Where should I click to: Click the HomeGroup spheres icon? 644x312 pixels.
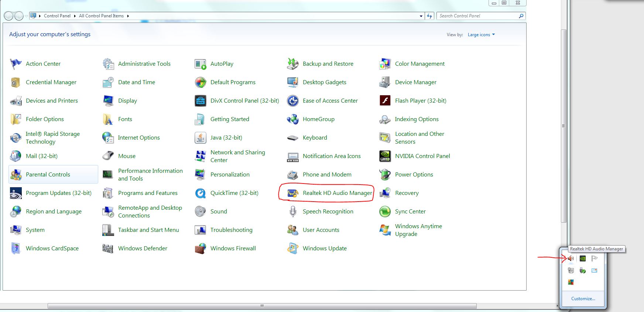click(292, 119)
